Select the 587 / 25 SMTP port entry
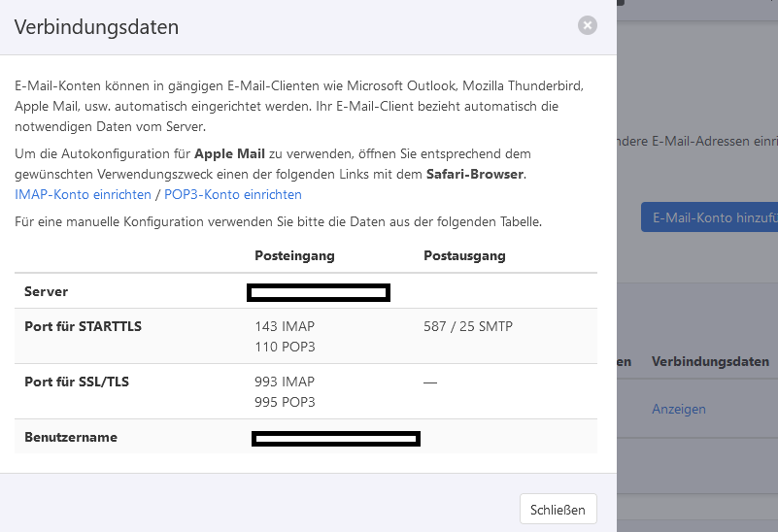Viewport: 778px width, 532px height. [468, 326]
